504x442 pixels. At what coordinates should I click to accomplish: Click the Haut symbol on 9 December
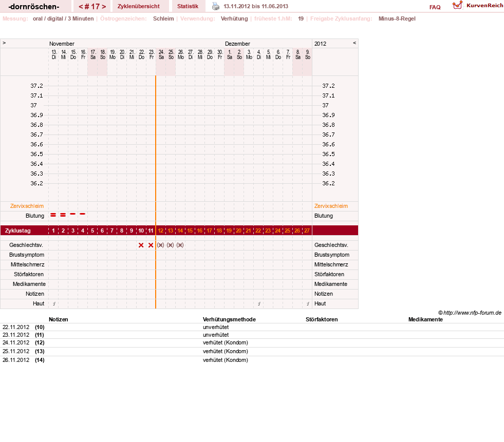coord(308,303)
